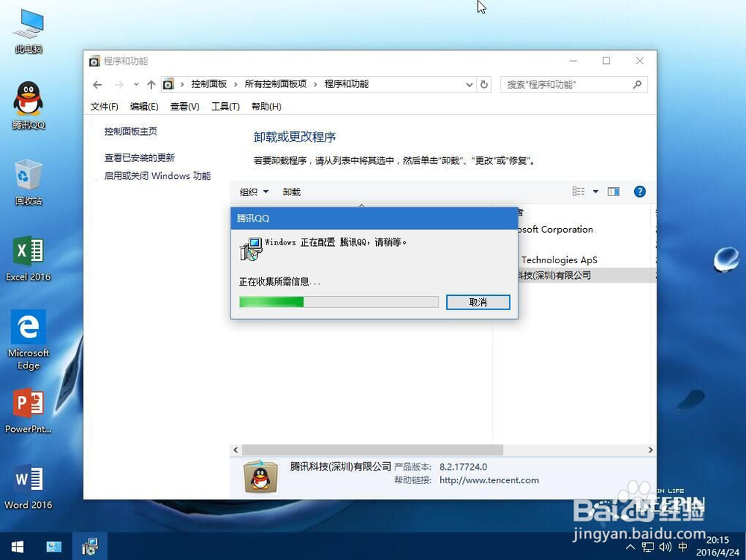Open 查看已安装的更新 link
746x560 pixels.
(140, 157)
